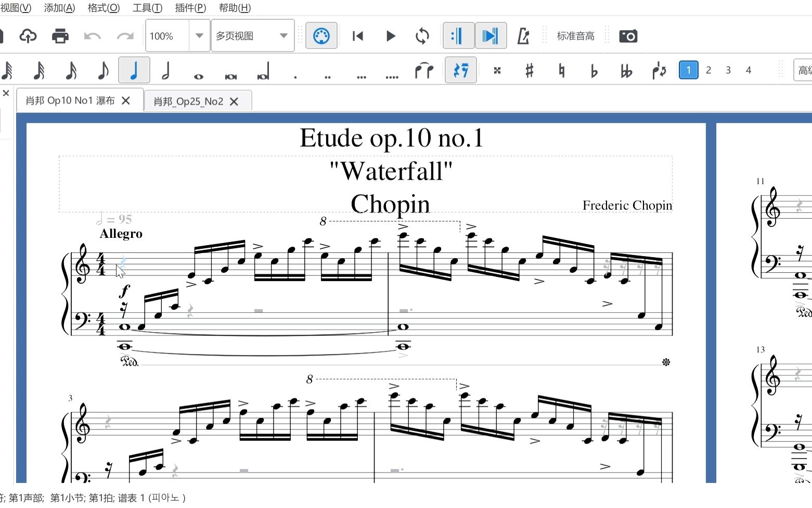This screenshot has width=812, height=508.
Task: Add triple augmentation dot
Action: 361,77
